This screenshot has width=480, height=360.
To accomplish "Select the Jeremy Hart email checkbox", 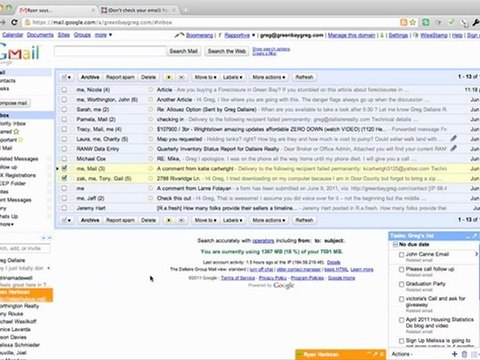I will click(x=64, y=208).
